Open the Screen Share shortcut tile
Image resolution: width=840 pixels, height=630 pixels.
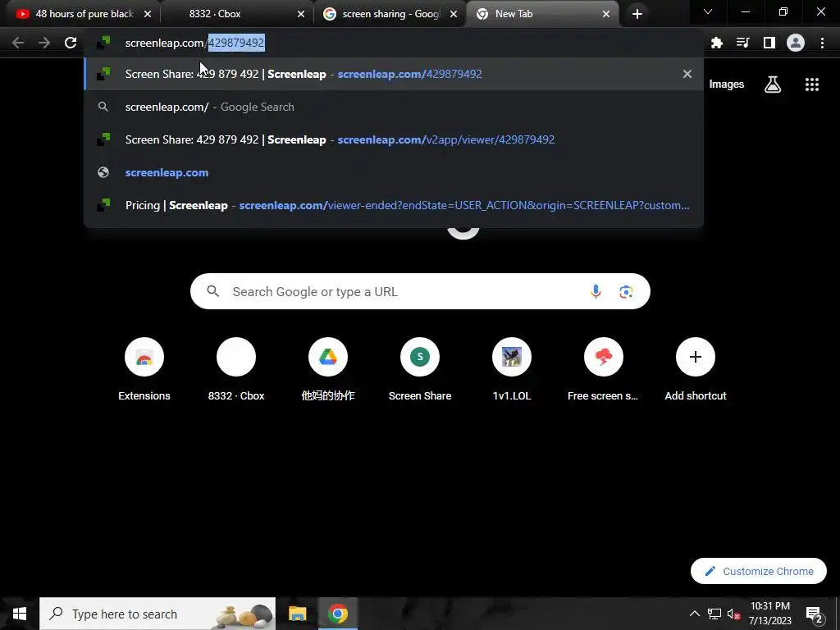pos(420,370)
